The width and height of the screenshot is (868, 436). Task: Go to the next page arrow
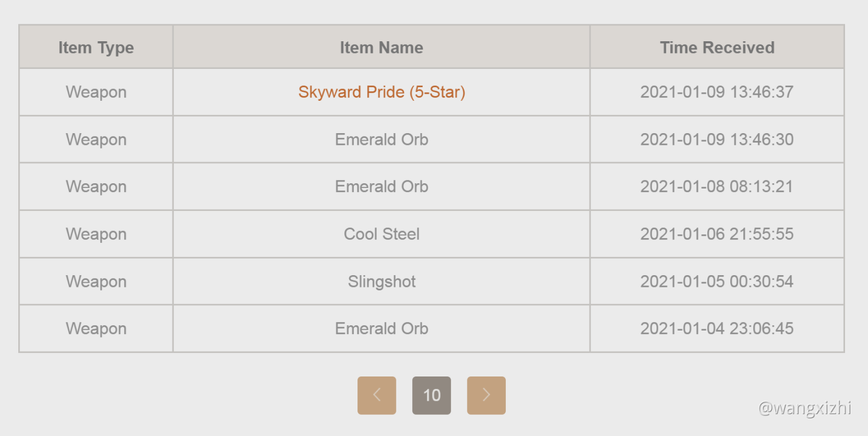[x=486, y=395]
